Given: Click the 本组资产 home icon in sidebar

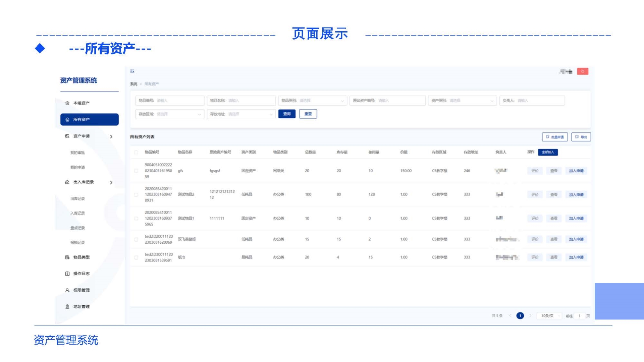Looking at the screenshot, I should click(x=67, y=103).
